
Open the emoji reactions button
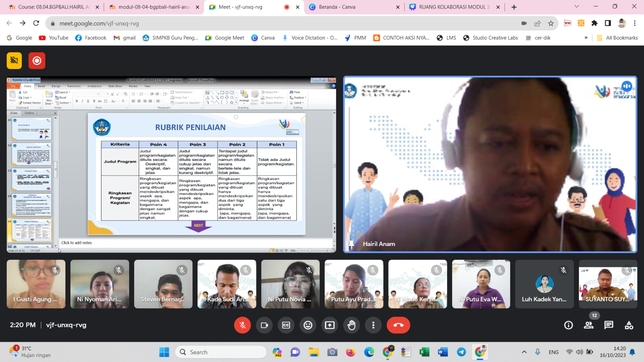308,325
